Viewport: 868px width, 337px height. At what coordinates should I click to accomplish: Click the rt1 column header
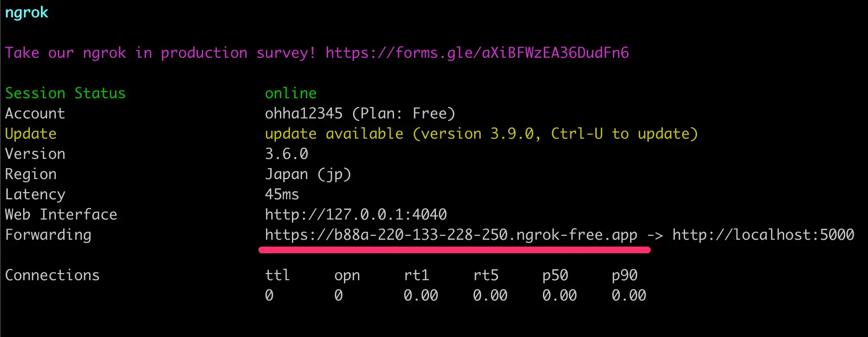tap(416, 275)
